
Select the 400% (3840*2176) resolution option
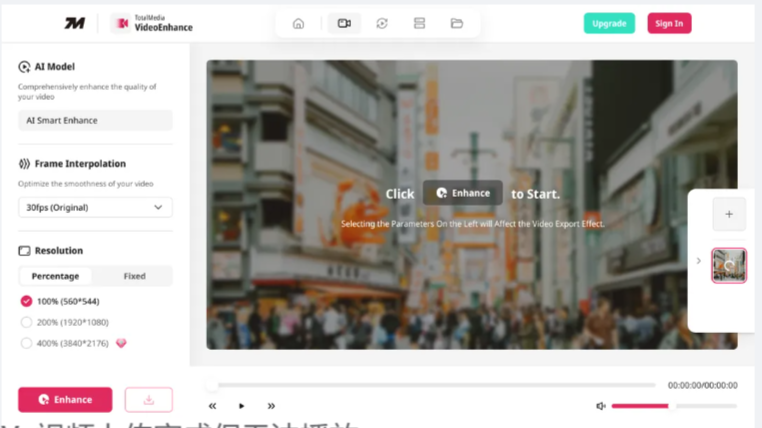click(27, 343)
